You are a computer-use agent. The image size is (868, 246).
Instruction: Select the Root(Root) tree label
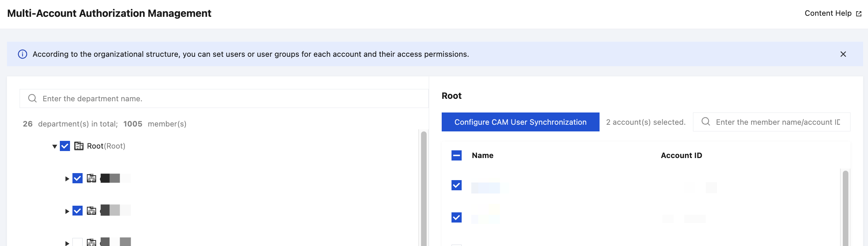point(106,146)
